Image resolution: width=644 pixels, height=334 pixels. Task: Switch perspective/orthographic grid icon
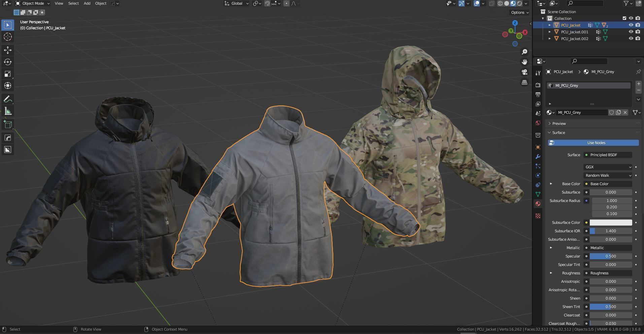(524, 82)
